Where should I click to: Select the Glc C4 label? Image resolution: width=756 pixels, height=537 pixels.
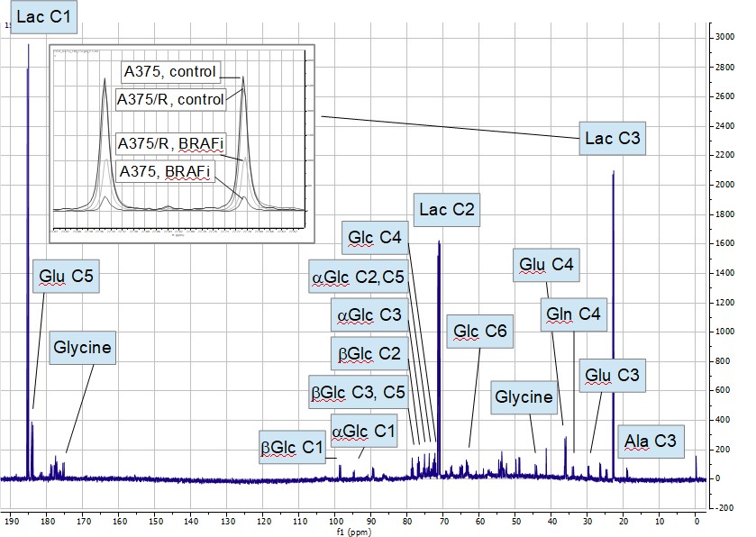[375, 240]
